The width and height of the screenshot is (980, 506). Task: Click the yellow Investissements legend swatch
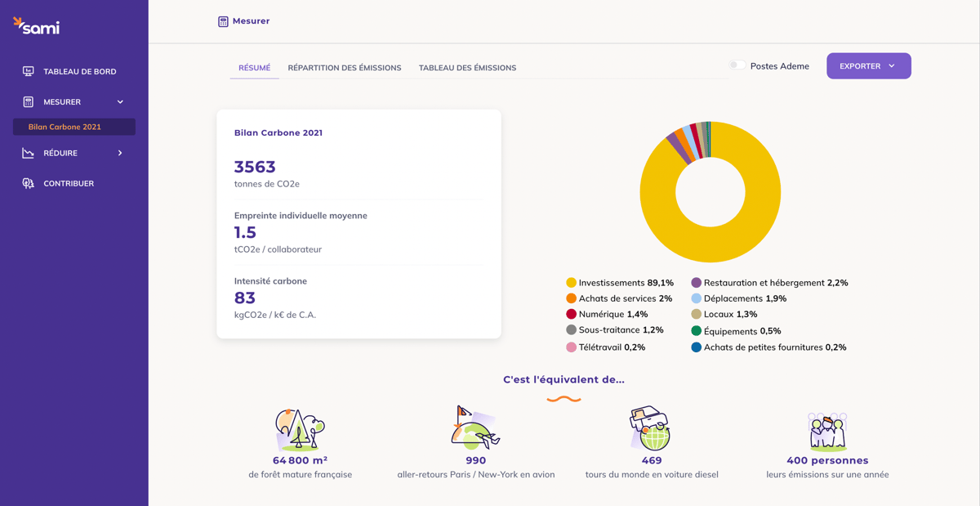click(571, 283)
